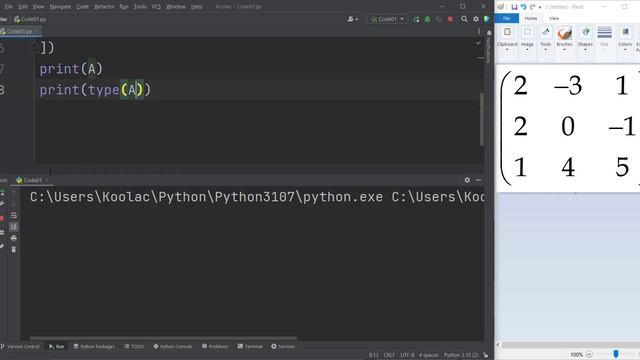Open the Edit menu in PyCharm
Screen dimensions: 640x360
coord(23,7)
